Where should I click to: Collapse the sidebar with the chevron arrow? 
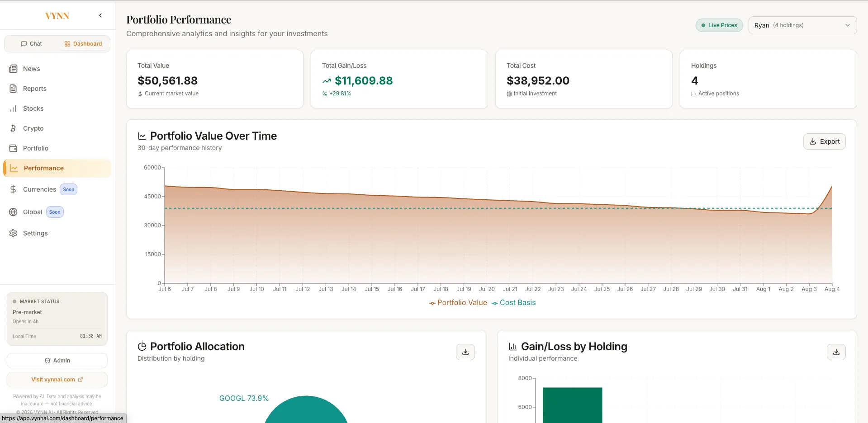tap(100, 15)
